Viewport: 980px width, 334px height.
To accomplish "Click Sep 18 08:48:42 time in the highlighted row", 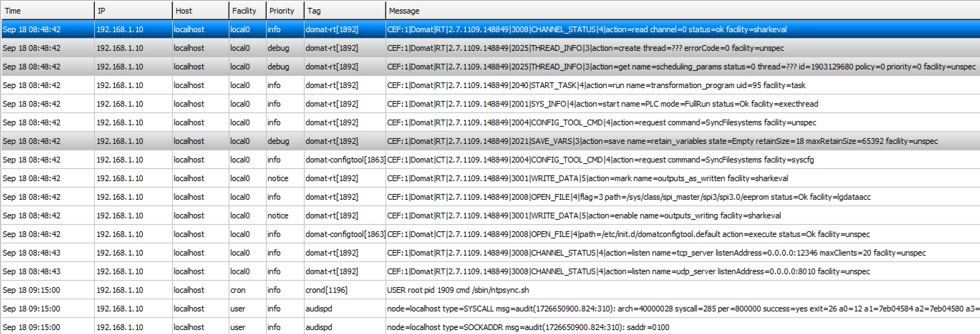I will point(31,29).
